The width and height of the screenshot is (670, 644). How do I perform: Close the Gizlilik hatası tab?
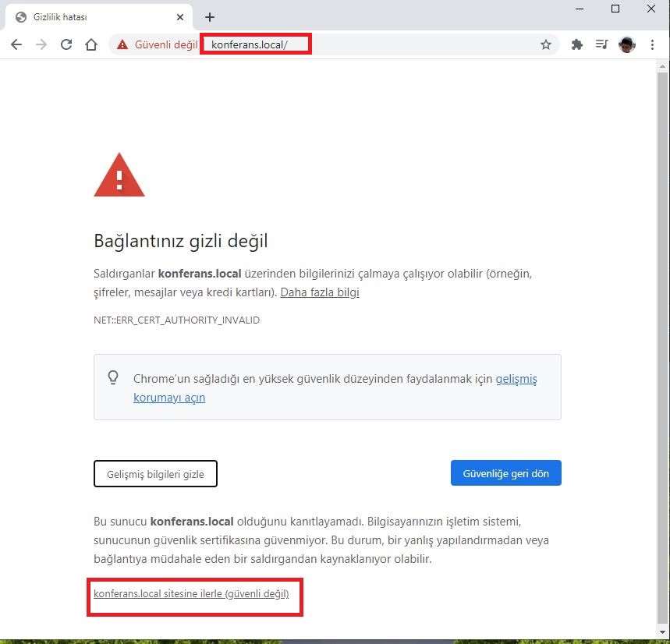point(180,17)
